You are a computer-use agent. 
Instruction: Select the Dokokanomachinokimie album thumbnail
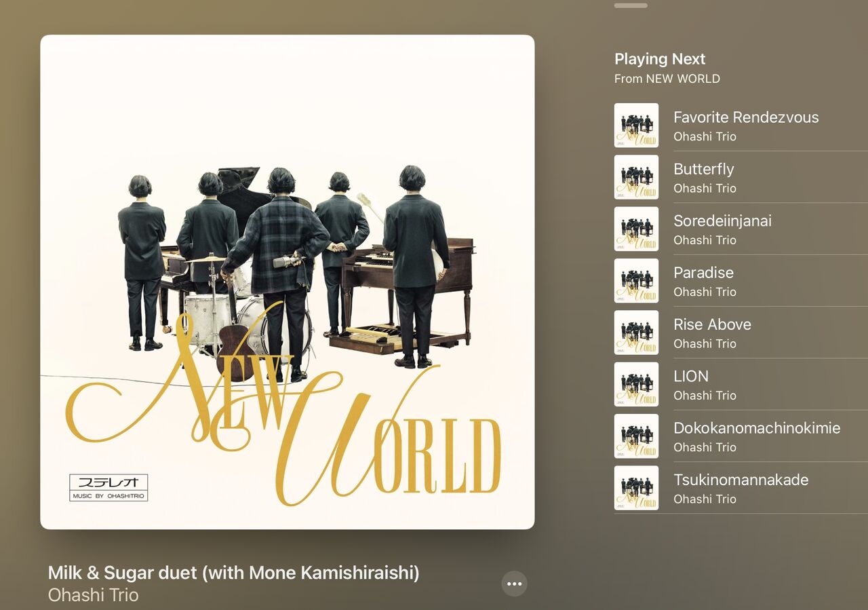[x=636, y=436]
